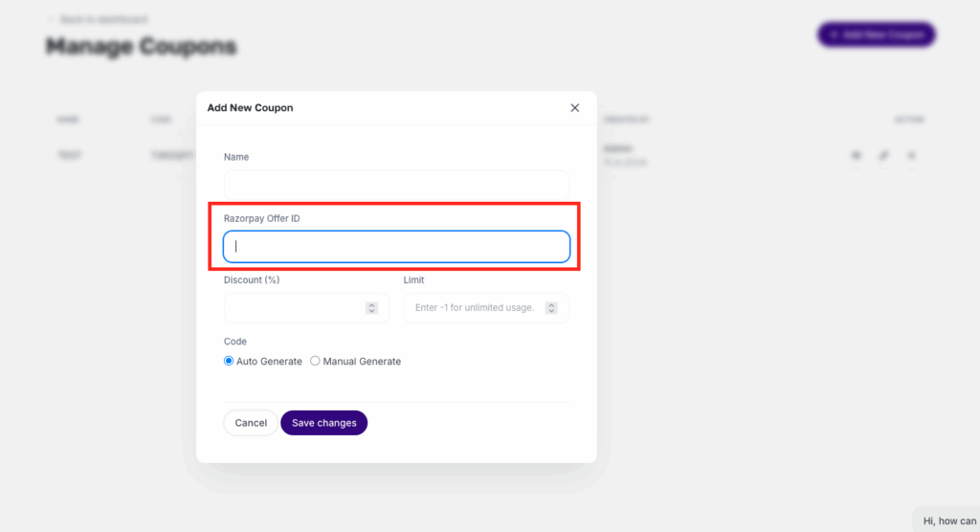
Task: Focus the Razorpay Offer ID field
Action: pos(396,247)
